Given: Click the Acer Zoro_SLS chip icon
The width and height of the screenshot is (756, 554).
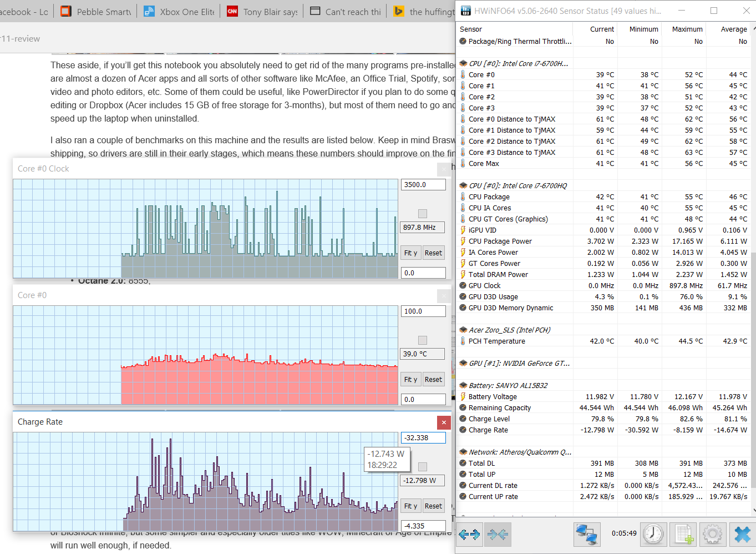Looking at the screenshot, I should click(x=463, y=330).
